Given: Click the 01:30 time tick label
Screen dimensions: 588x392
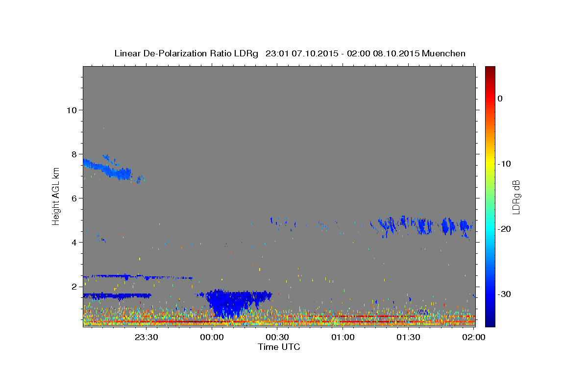Looking at the screenshot, I should coord(409,337).
